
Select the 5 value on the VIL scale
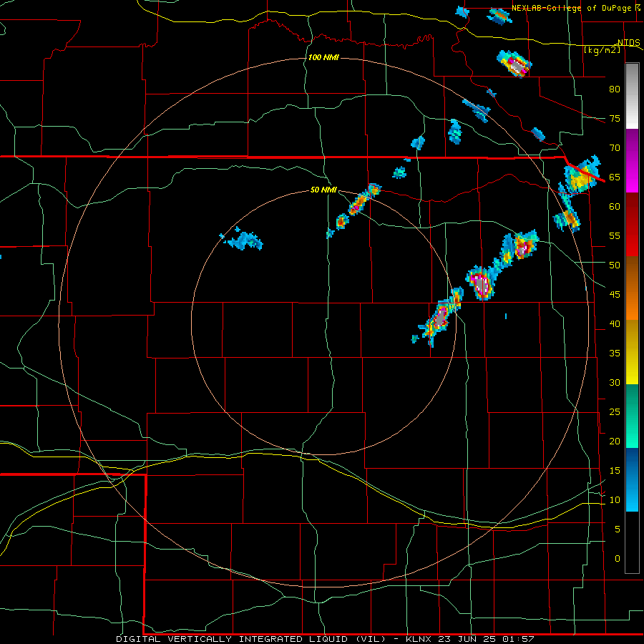[618, 530]
